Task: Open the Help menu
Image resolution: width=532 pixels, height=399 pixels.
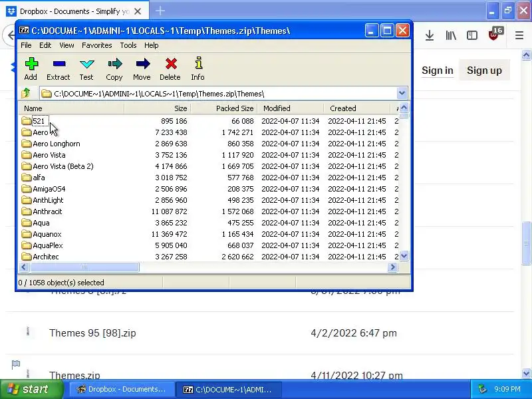Action: point(152,45)
